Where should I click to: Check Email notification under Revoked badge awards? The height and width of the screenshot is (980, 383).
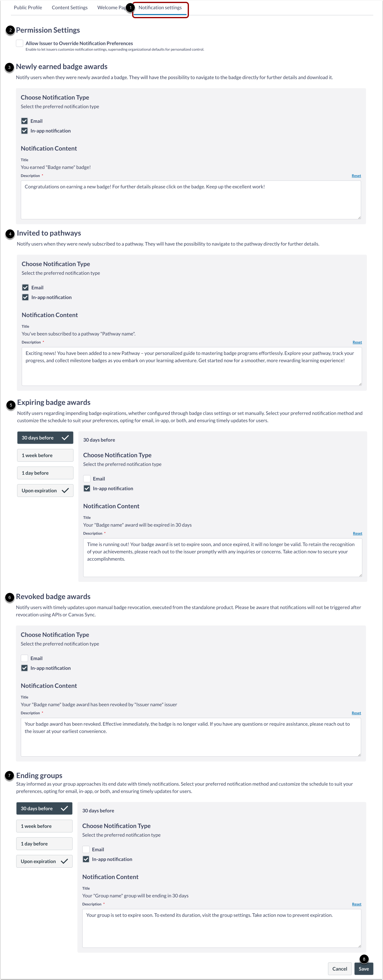click(x=25, y=658)
